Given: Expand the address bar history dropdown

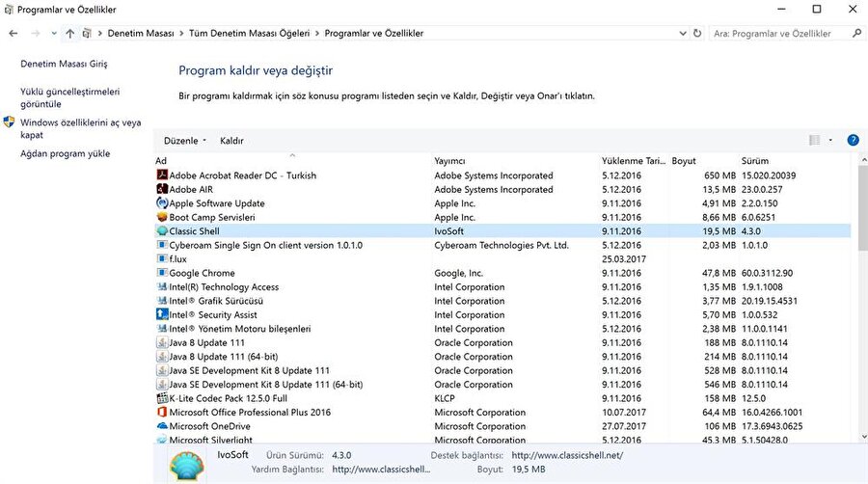Looking at the screenshot, I should coord(683,33).
